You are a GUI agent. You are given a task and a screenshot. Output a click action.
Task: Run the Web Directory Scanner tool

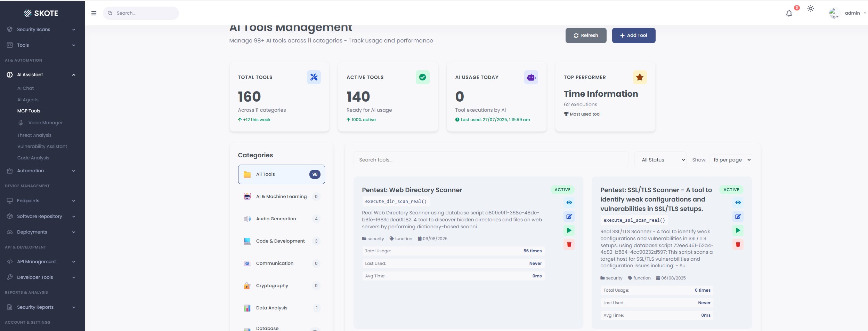[x=569, y=230]
